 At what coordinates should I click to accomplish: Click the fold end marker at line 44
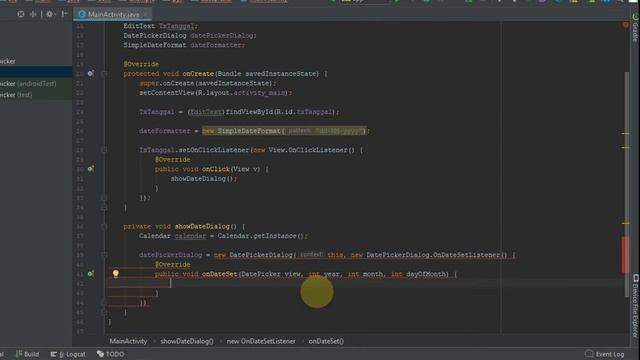tap(104, 303)
